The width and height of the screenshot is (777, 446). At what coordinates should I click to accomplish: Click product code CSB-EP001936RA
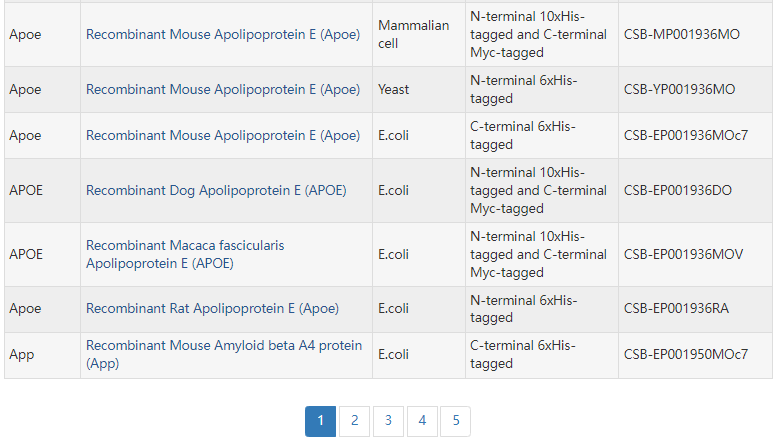point(676,308)
